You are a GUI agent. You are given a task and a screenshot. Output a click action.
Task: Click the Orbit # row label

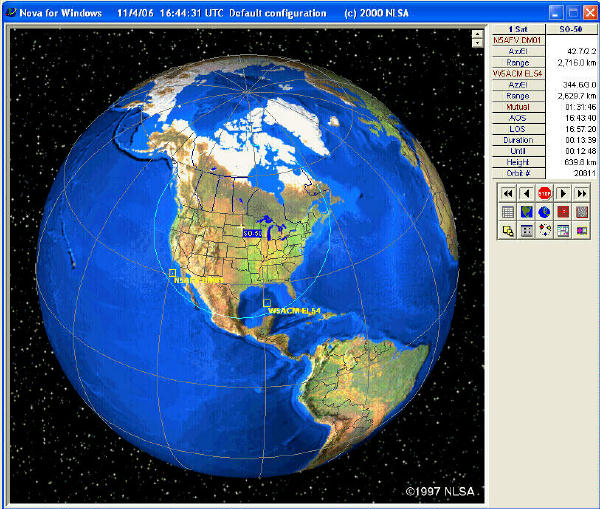pyautogui.click(x=518, y=173)
